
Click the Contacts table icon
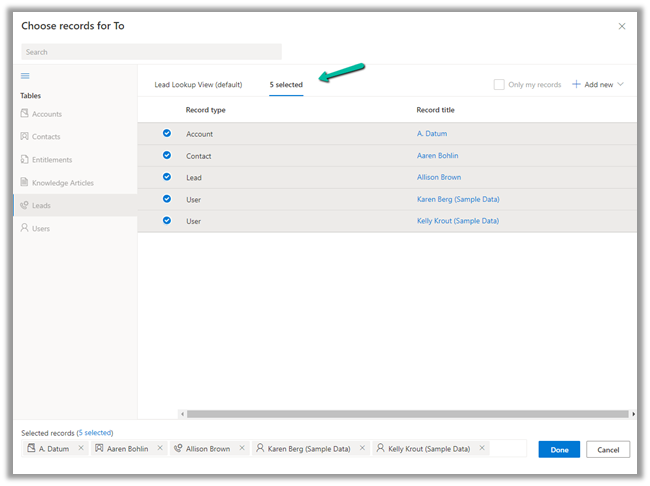(x=25, y=137)
